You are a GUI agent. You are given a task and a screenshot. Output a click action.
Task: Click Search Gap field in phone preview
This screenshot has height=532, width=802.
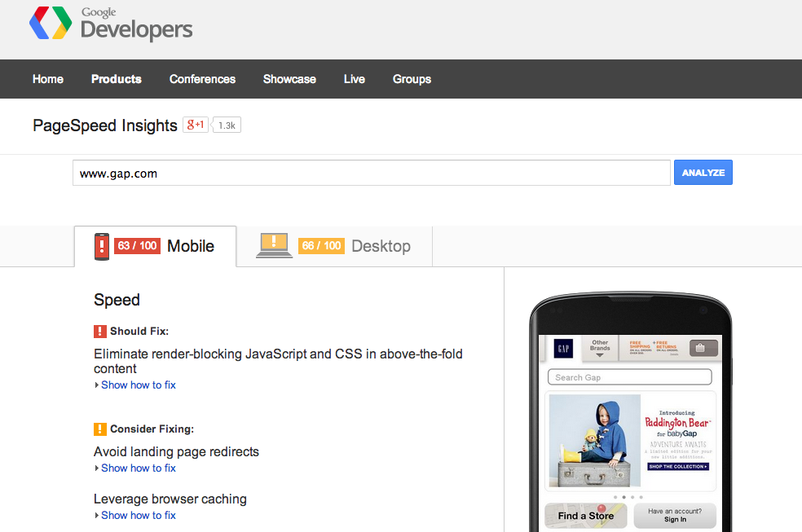630,377
